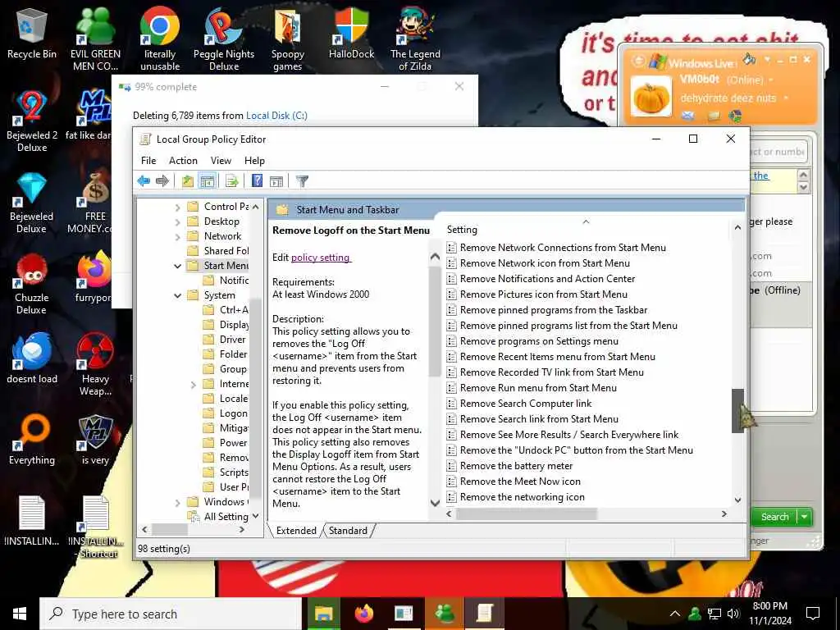The height and width of the screenshot is (630, 840).
Task: Select the Scripts folder in tree
Action: point(226,472)
